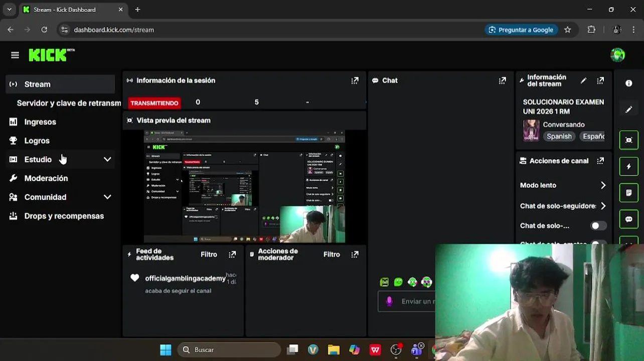
Task: Select the second green emote above chat input
Action: click(398, 282)
